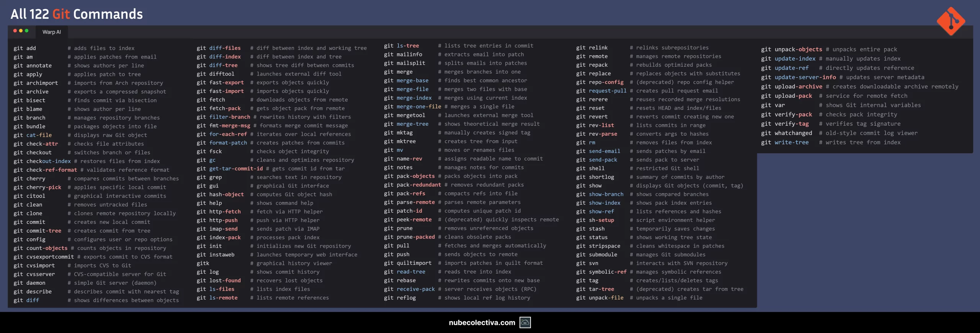The image size is (980, 333).
Task: Click the git unpack-objects command
Action: [x=791, y=49]
